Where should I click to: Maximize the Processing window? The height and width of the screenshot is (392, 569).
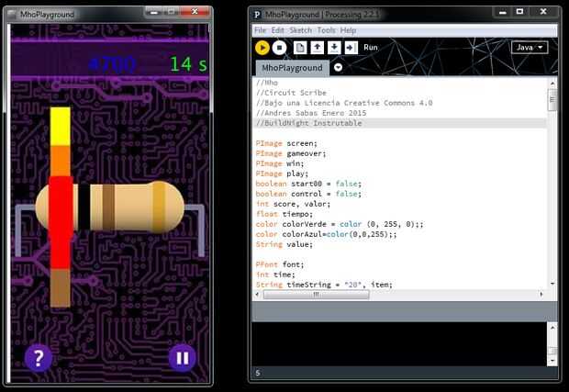tap(519, 12)
